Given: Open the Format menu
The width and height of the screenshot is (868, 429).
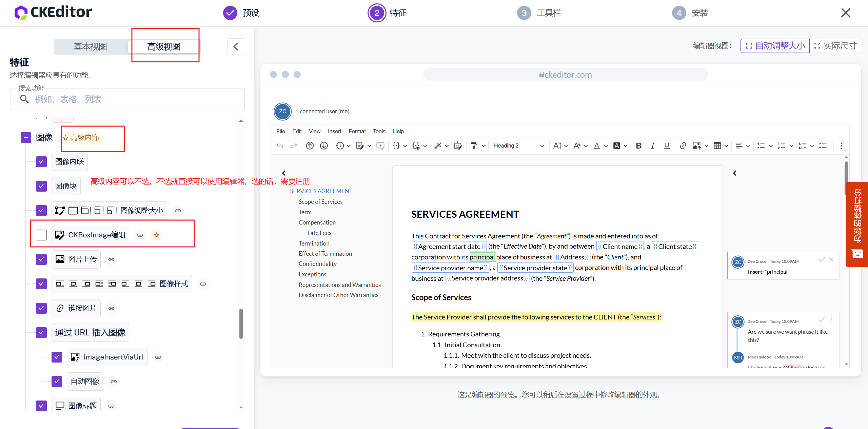Looking at the screenshot, I should click(x=357, y=131).
